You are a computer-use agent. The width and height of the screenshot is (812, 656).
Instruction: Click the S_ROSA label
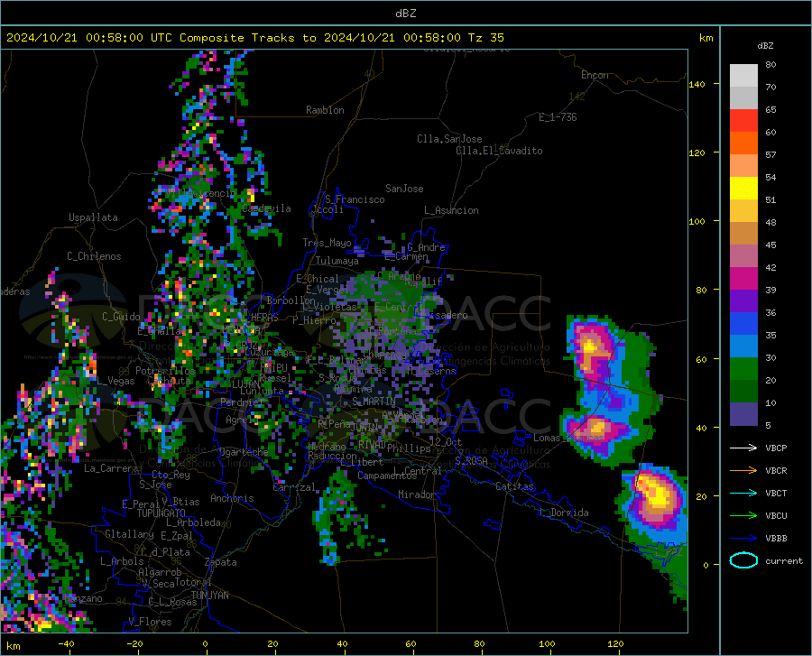coord(471,460)
